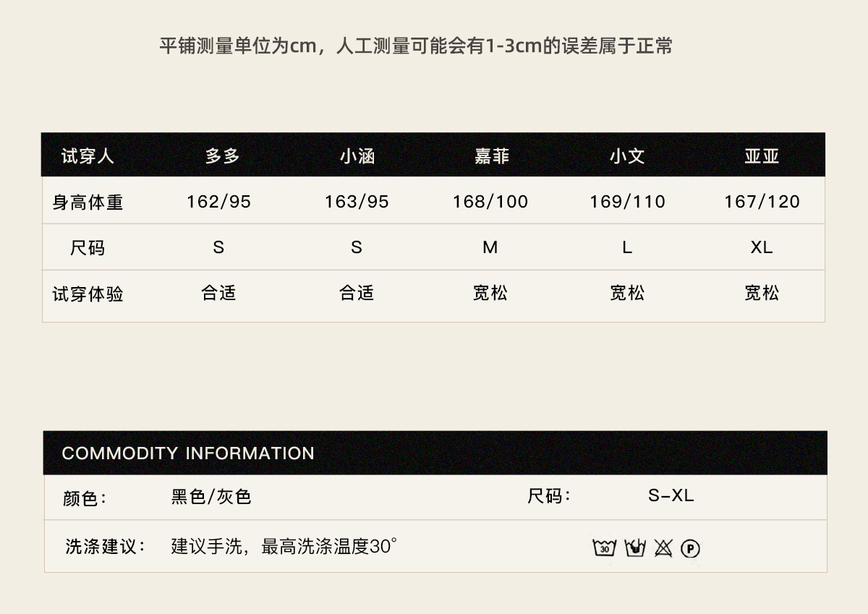Click the 试穿体验 row label
The height and width of the screenshot is (614, 868).
click(x=88, y=294)
